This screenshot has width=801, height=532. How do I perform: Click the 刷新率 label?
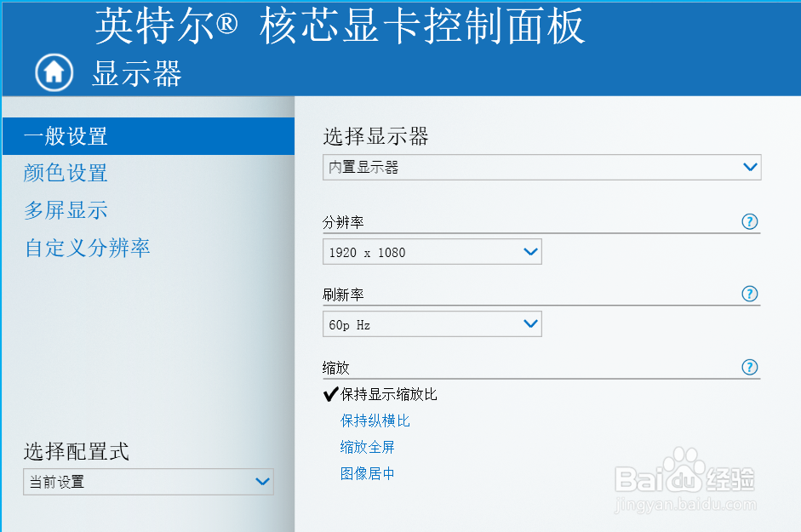point(343,295)
